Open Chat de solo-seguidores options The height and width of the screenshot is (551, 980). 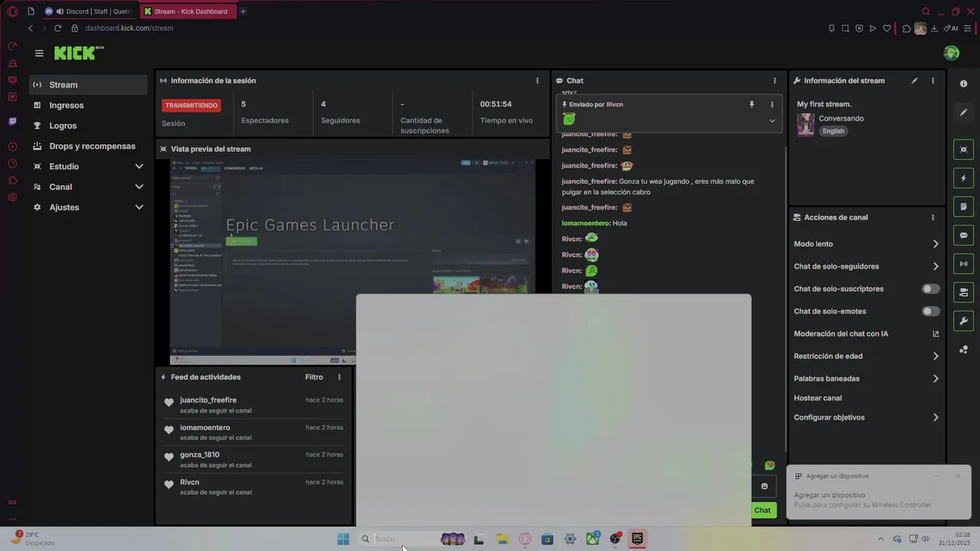point(867,266)
